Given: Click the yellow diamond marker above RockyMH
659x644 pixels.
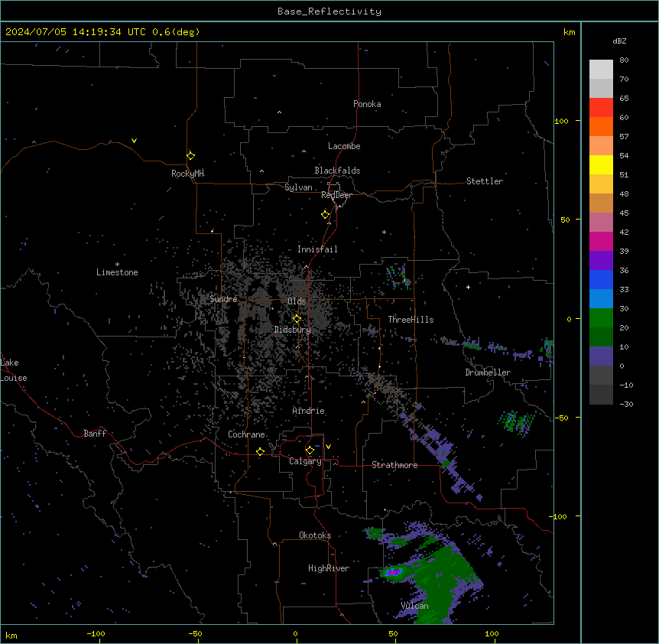Looking at the screenshot, I should [x=190, y=156].
